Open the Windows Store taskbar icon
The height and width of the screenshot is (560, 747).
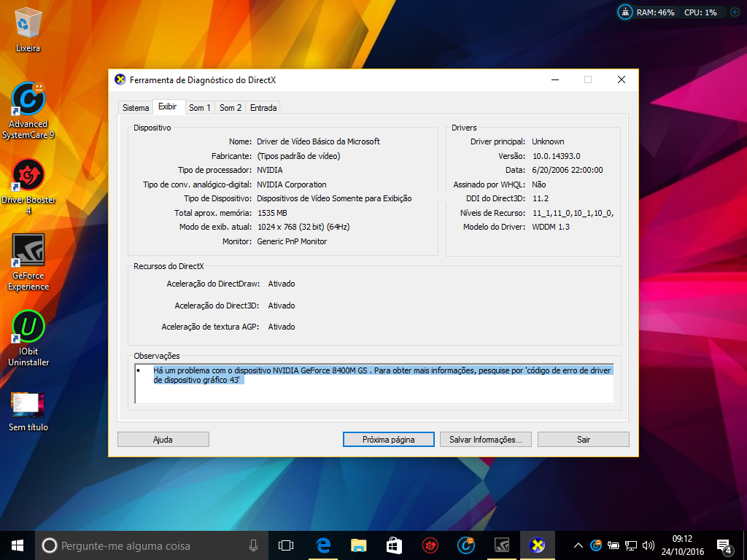394,545
